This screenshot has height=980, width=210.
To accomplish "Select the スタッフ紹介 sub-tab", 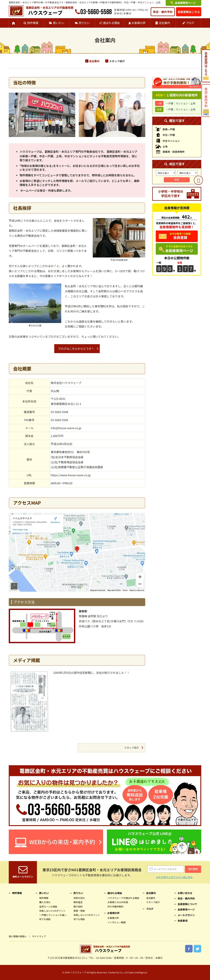I will (115, 61).
